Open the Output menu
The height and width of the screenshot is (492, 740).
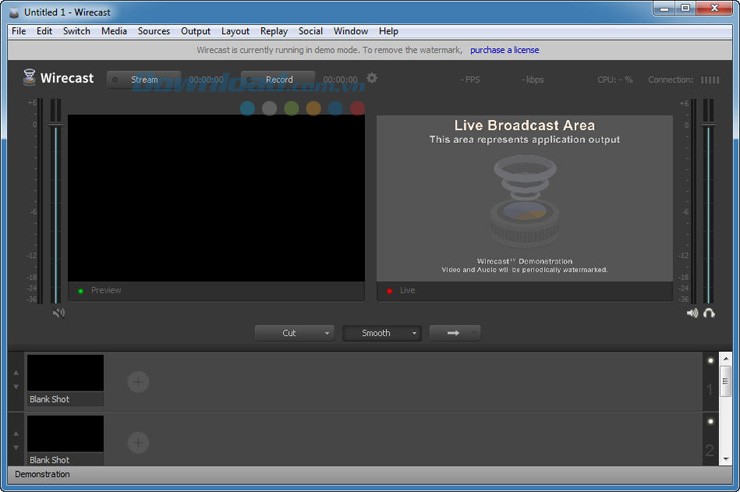click(196, 31)
